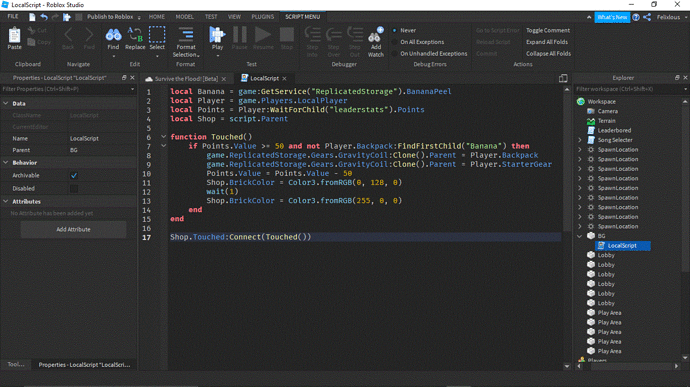Open the Find dropdown arrow
This screenshot has height=387, width=690.
coord(114,56)
